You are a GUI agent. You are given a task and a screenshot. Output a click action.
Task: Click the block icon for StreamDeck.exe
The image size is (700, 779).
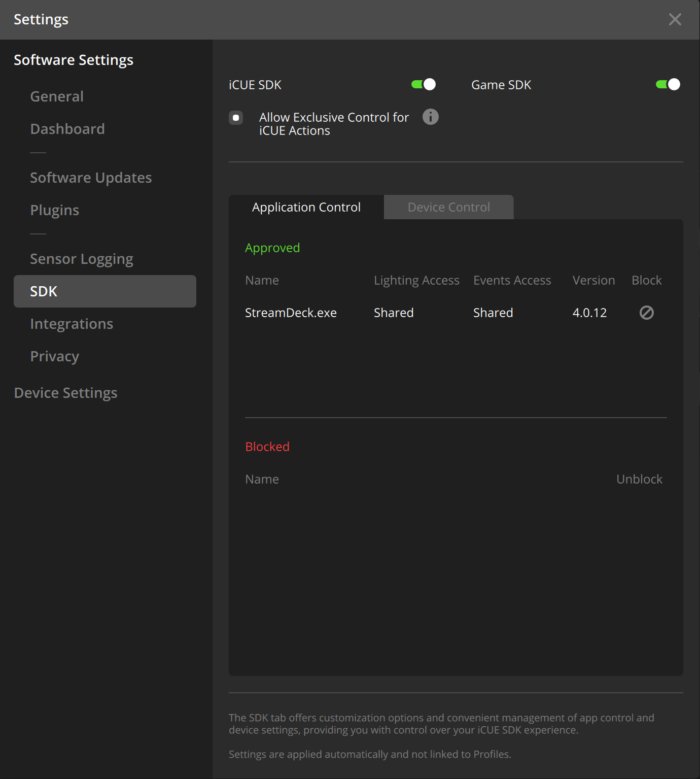point(646,313)
